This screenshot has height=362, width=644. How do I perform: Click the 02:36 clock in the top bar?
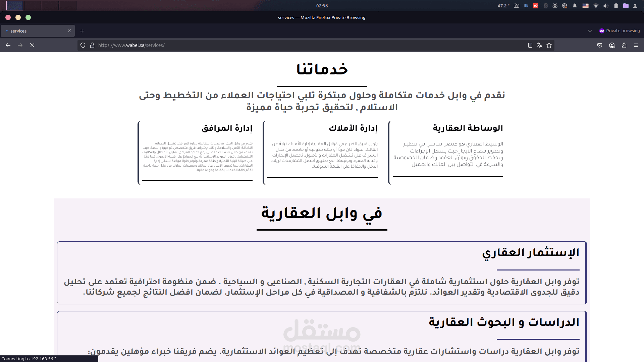pos(322,6)
